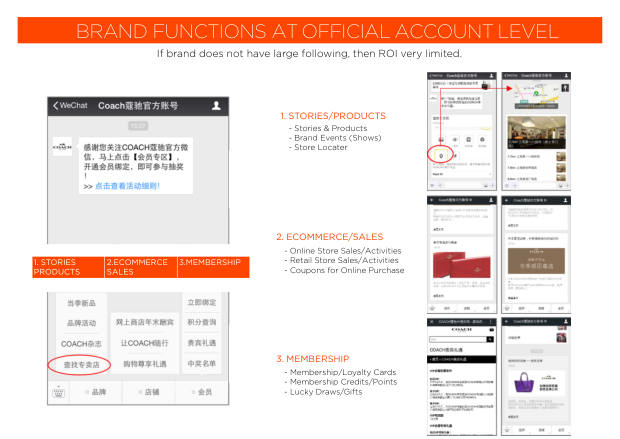Click the 'Stories & Products' bullet
The image size is (620, 439).
coord(331,128)
